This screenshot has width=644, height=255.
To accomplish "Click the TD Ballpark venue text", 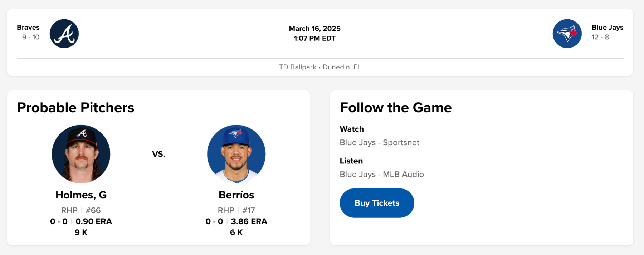I will click(x=298, y=67).
